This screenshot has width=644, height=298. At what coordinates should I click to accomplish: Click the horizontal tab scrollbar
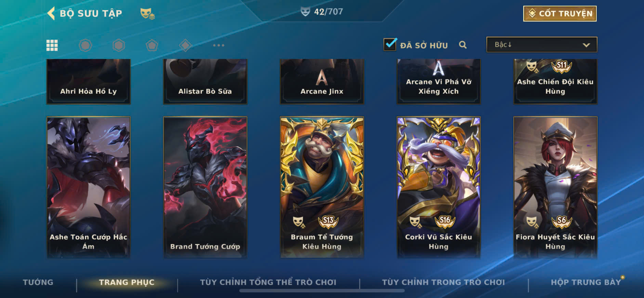(322, 291)
